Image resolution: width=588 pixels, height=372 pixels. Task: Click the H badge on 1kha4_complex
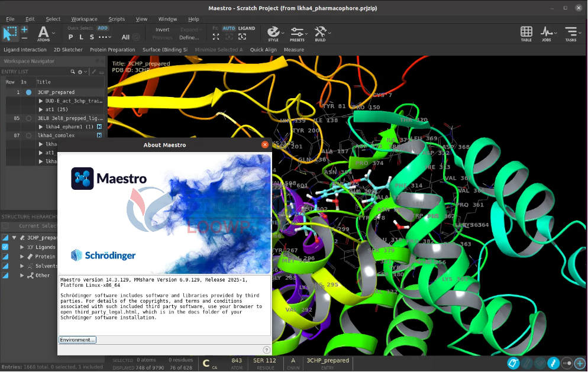99,135
